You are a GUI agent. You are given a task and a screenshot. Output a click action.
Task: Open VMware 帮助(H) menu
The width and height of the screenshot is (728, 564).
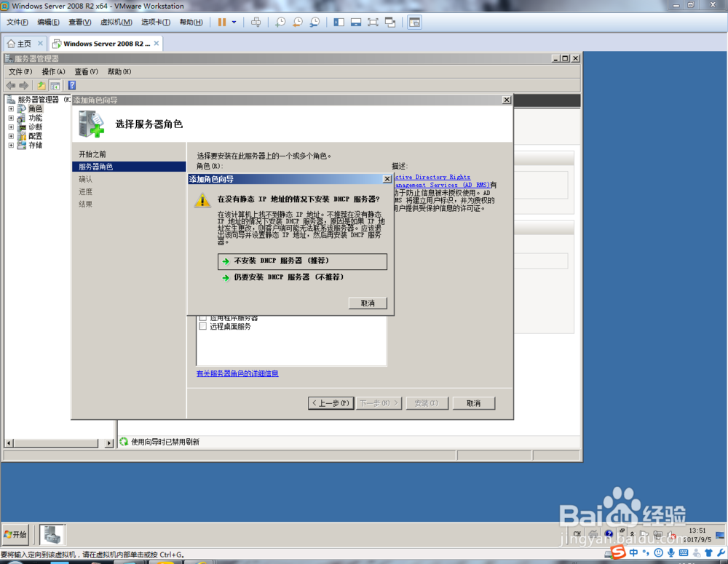pyautogui.click(x=191, y=23)
